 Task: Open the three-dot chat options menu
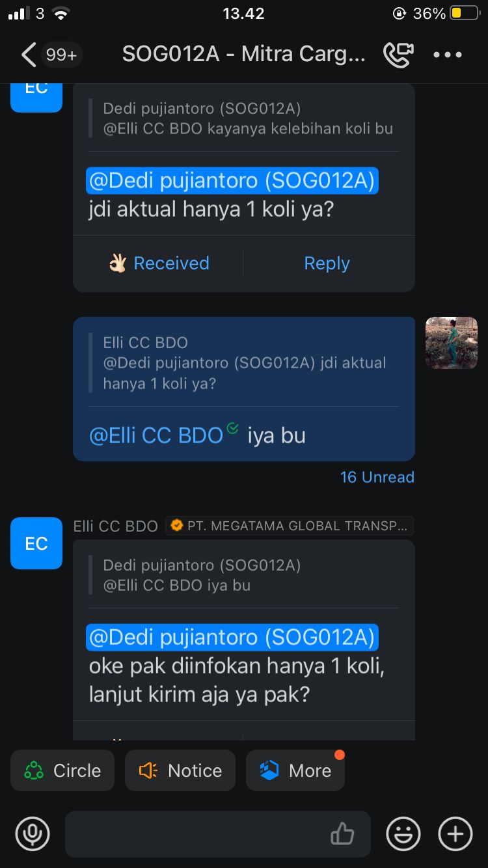(448, 55)
